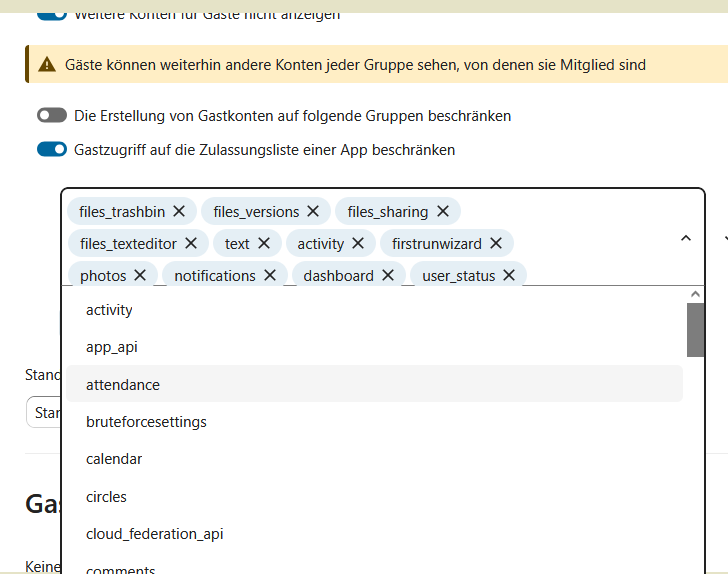Remove the files_sharing tag

click(443, 212)
